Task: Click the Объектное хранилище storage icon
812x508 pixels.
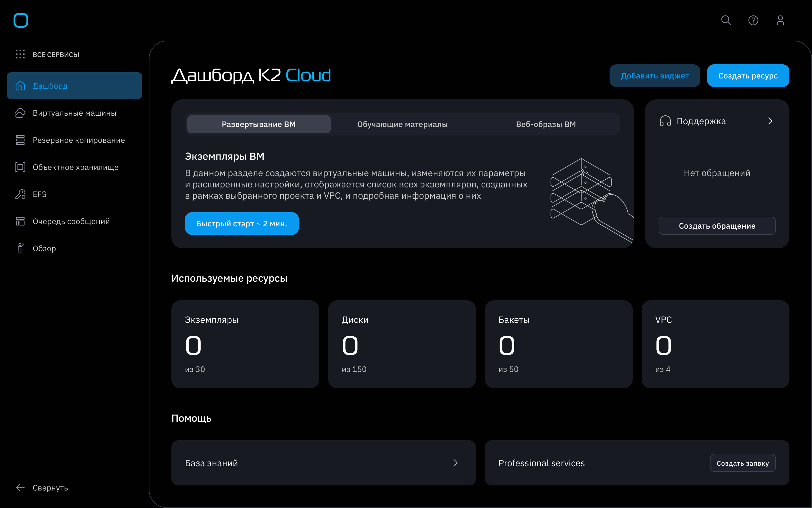Action: tap(21, 167)
